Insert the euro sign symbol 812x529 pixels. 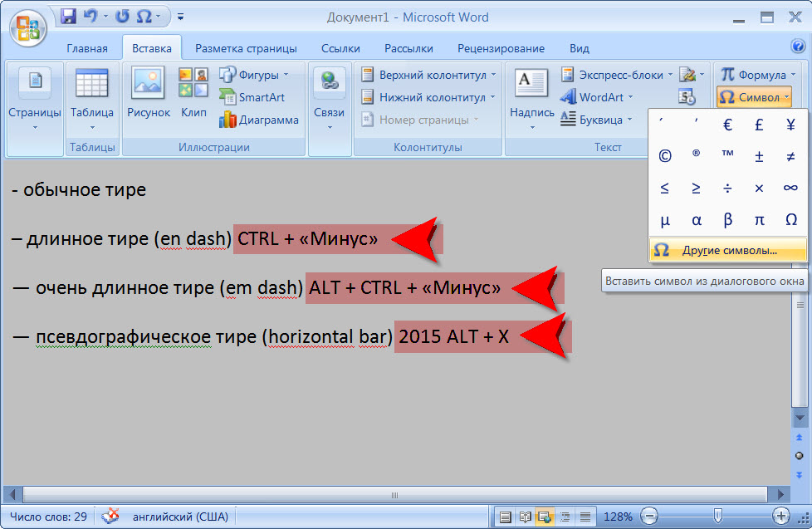(727, 125)
